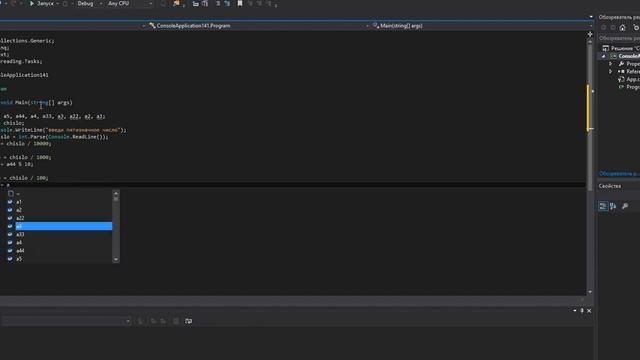The height and width of the screenshot is (360, 640).
Task: Click the line chislo / 10000 in code
Action: coord(26,144)
